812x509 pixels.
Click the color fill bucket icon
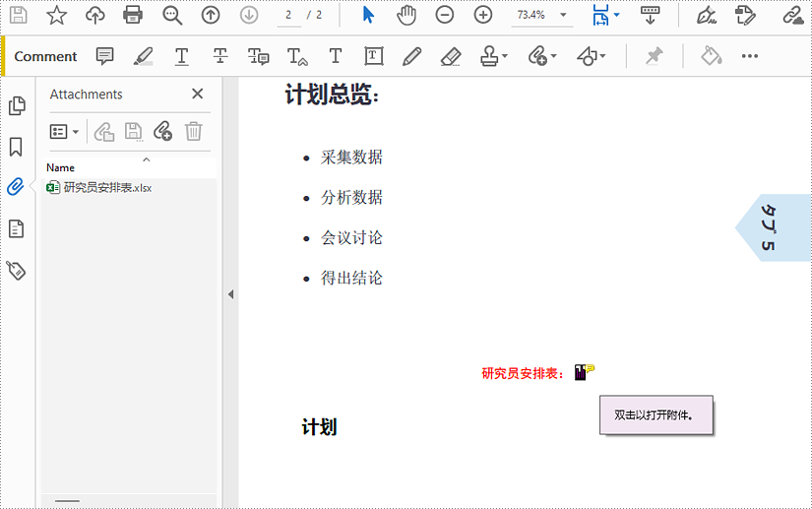coord(711,56)
